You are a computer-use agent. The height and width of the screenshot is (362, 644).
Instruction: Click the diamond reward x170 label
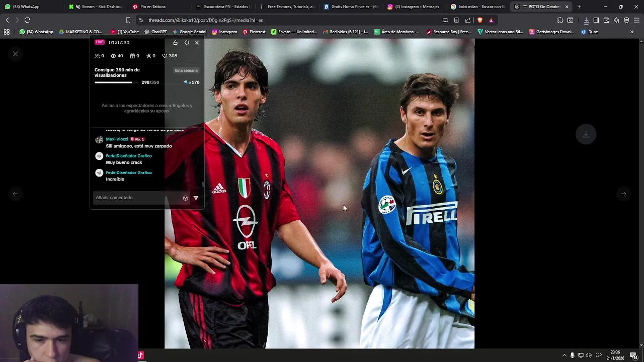tap(191, 82)
